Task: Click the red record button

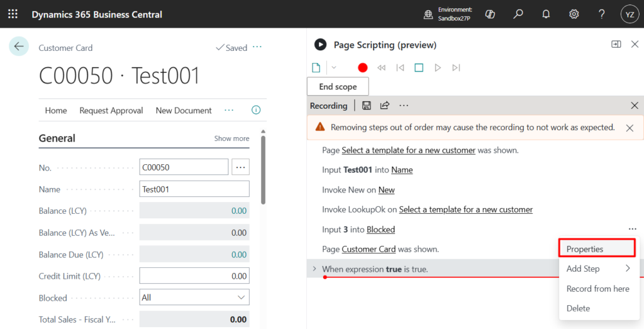Action: click(x=362, y=68)
